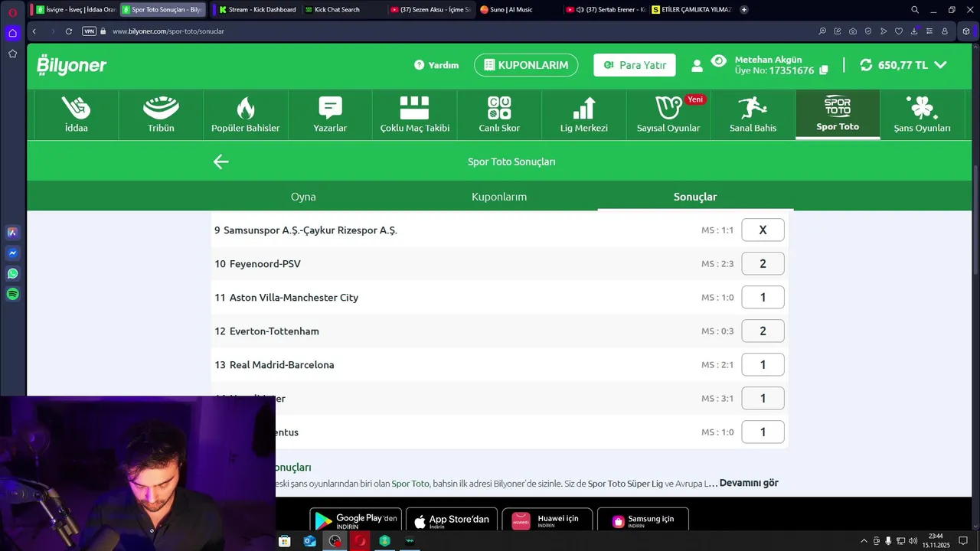Open the sidebar bookmarks star icon

pos(12,54)
